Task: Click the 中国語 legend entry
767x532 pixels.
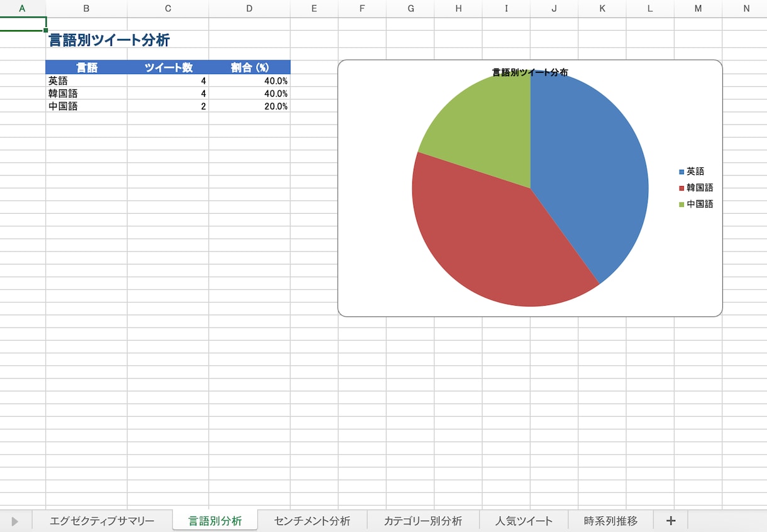Action: pos(696,204)
